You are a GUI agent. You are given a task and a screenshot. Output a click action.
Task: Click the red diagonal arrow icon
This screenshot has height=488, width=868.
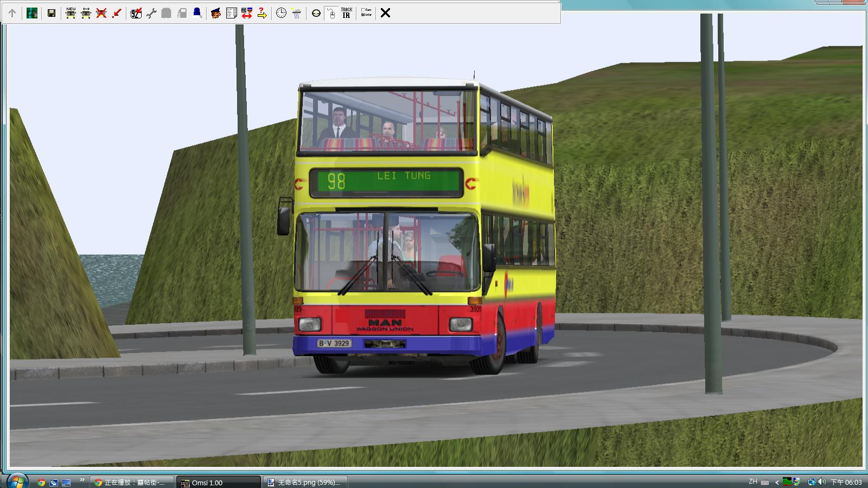[x=117, y=13]
